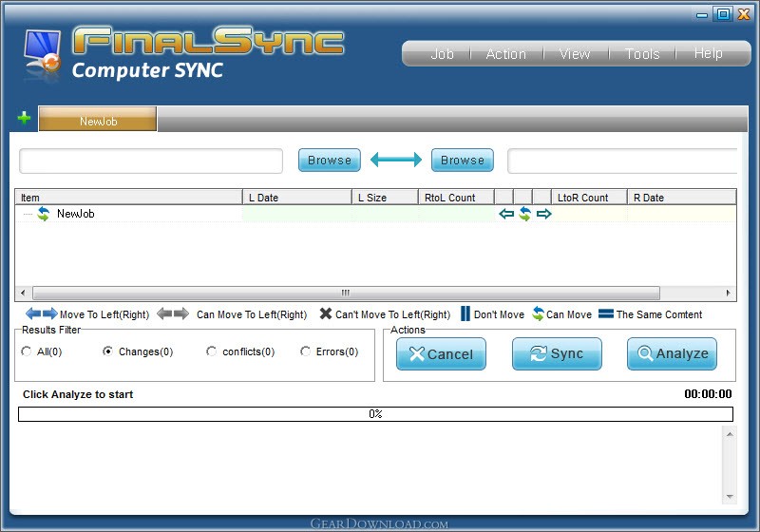760x532 pixels.
Task: Click the log panel scroll-down arrow
Action: (730, 497)
